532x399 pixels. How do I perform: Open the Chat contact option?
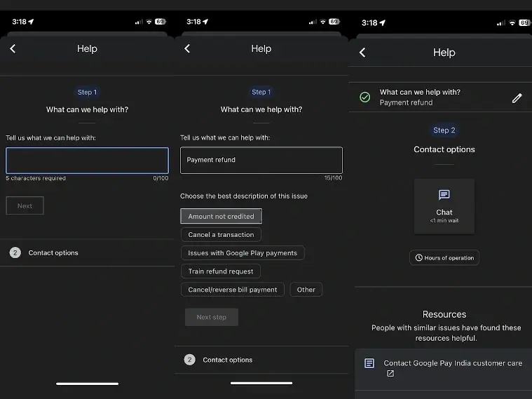(444, 206)
